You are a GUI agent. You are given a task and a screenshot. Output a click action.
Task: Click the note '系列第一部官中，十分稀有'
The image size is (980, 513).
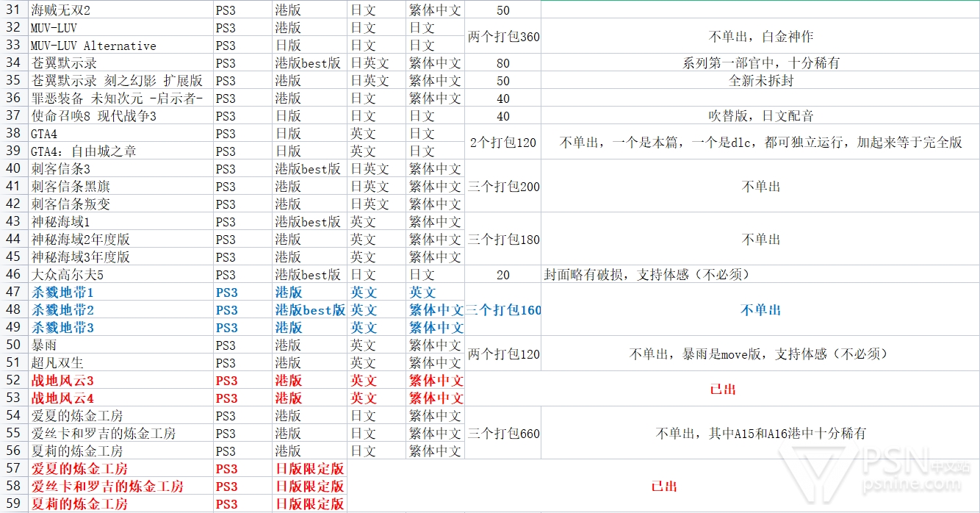pos(760,63)
